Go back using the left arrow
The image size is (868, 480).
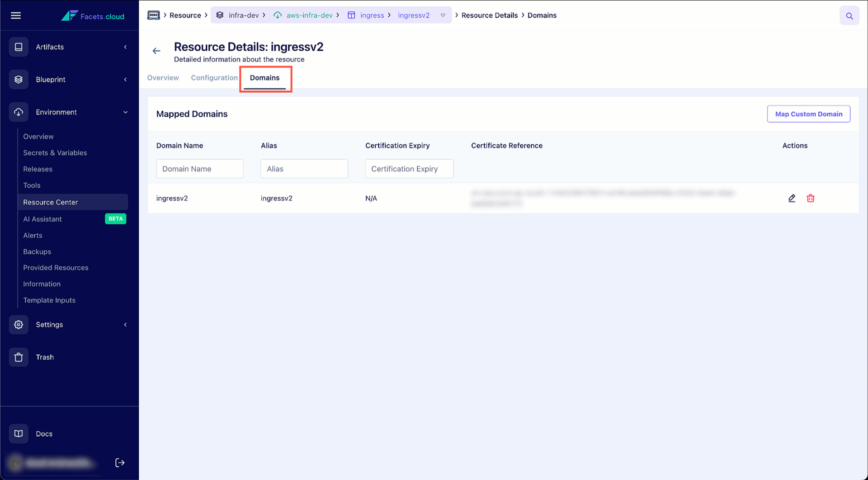click(156, 51)
